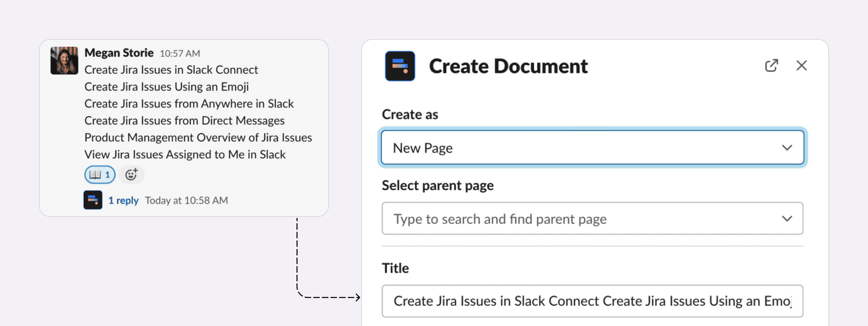Open the 1 reply thread link
Viewport: 868px width, 326px height.
click(x=123, y=200)
